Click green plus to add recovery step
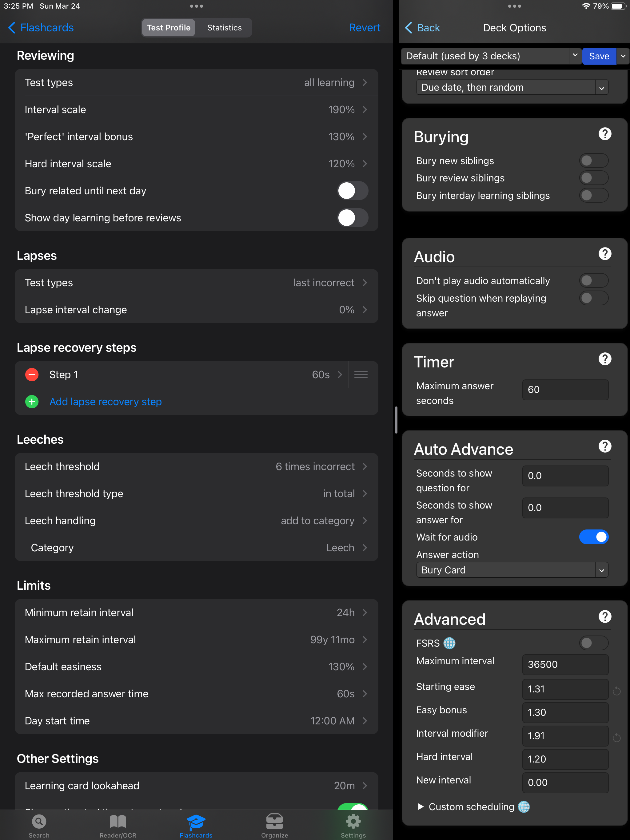This screenshot has width=630, height=840. [x=32, y=402]
